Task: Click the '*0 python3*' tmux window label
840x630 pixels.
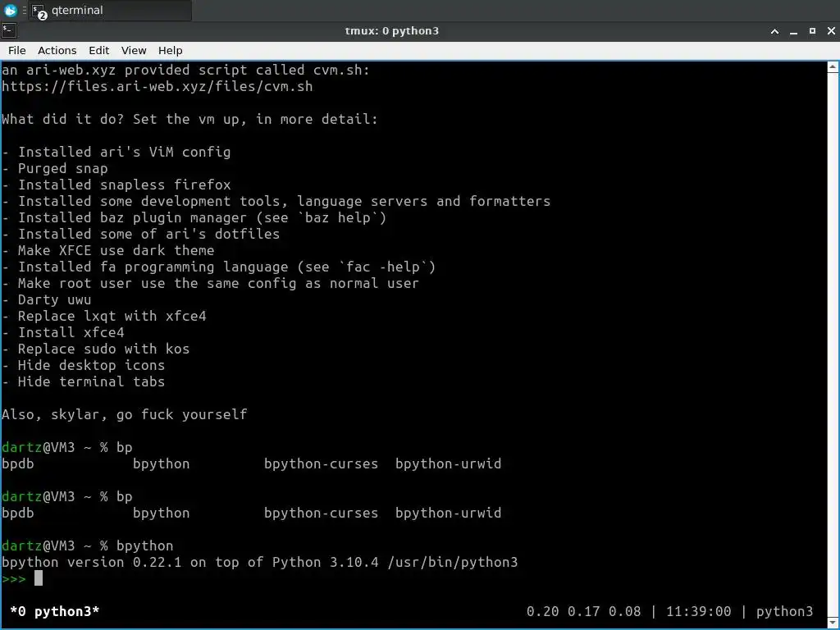Action: [x=55, y=611]
